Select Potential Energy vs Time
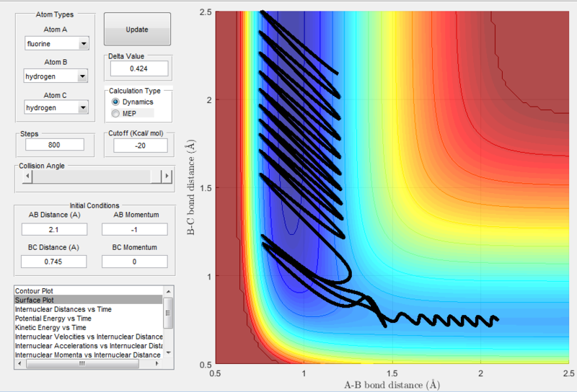577x392 pixels. (x=88, y=318)
